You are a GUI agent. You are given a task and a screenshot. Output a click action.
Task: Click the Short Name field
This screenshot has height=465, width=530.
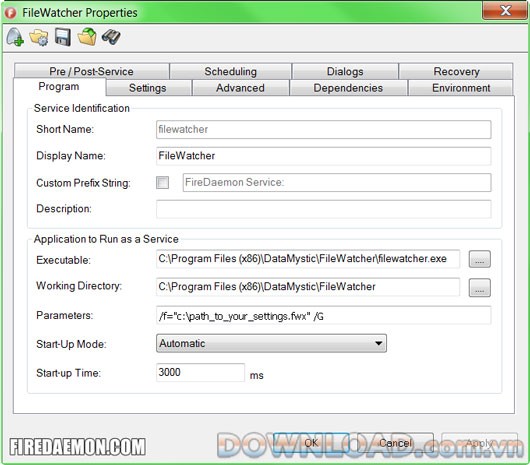point(323,129)
